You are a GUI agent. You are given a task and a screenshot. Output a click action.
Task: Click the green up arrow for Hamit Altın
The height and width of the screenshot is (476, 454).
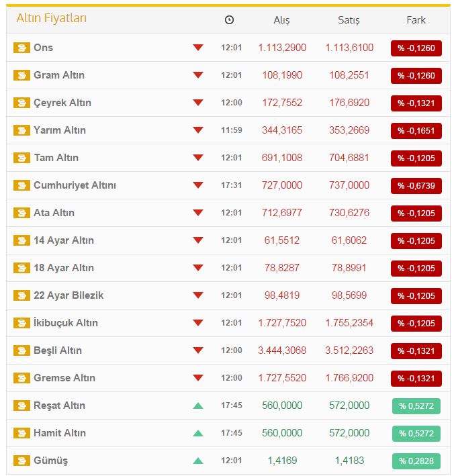(197, 433)
